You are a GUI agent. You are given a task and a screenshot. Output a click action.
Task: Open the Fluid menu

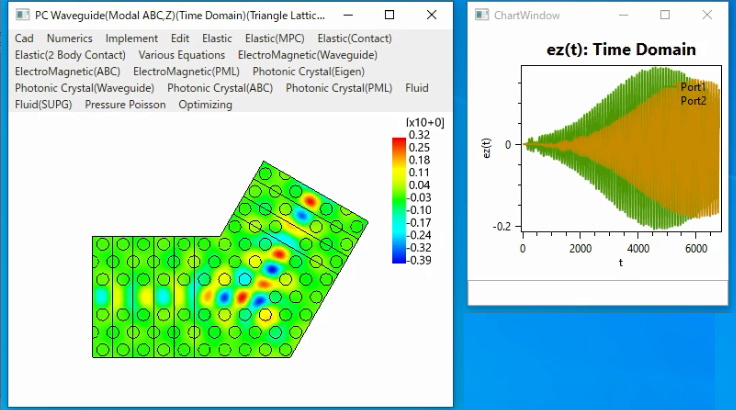[x=417, y=88]
